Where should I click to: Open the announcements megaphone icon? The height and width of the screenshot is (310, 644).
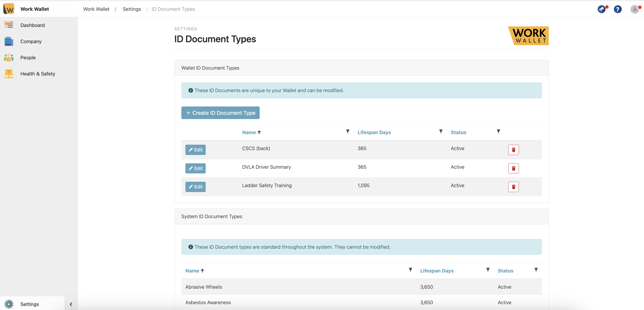pos(602,9)
